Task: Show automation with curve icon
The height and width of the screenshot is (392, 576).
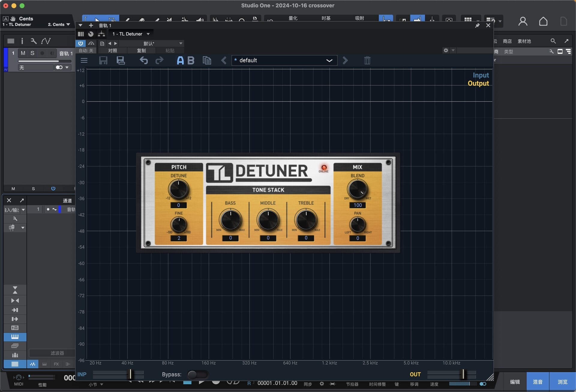Action: [46, 41]
